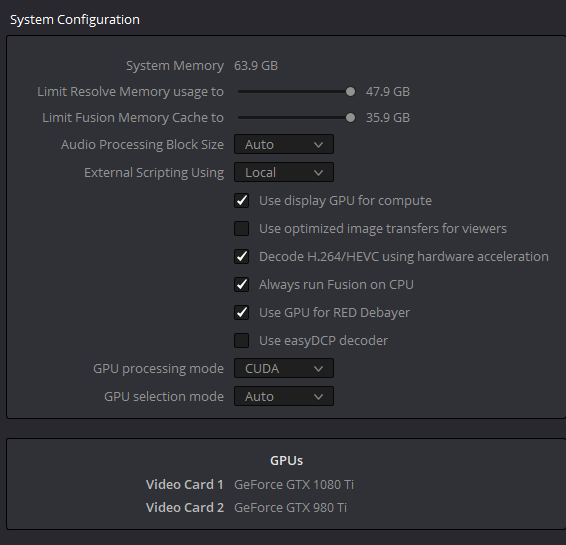Toggle Decode H.264/HEVC using hardware acceleration

click(241, 257)
